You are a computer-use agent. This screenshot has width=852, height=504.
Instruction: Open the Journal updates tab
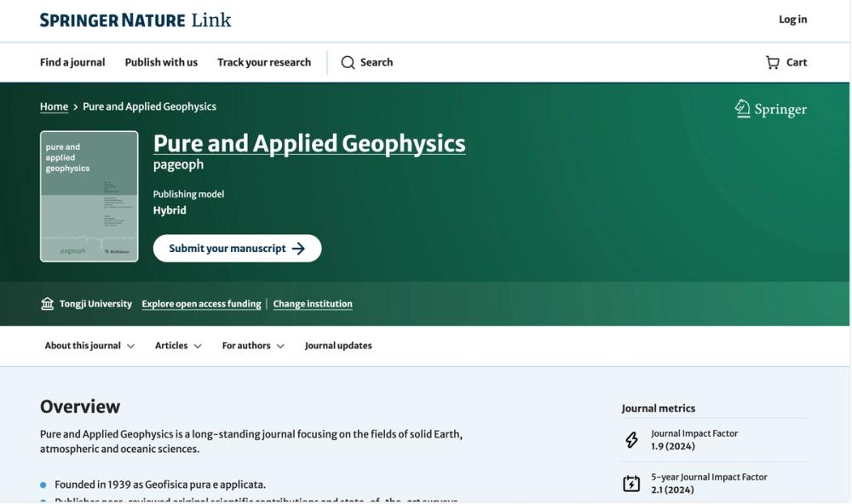[x=338, y=346]
